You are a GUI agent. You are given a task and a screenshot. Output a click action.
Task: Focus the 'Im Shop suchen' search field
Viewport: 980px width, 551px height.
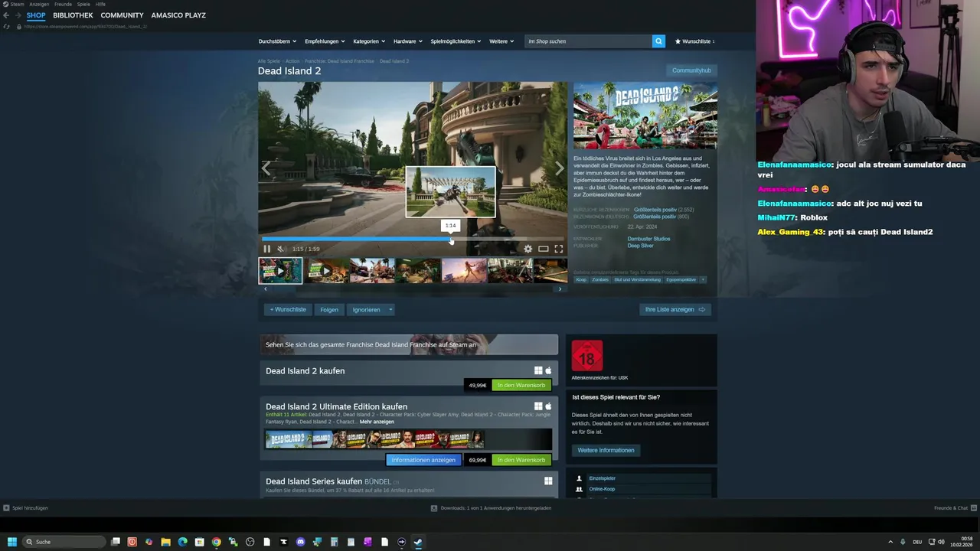pyautogui.click(x=588, y=41)
